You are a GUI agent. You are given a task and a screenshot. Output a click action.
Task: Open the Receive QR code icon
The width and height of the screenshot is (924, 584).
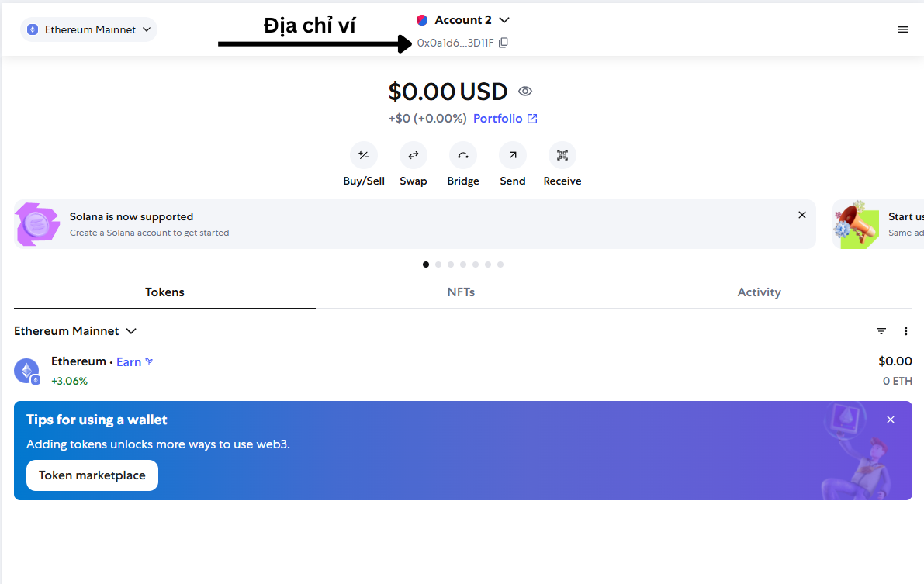(x=562, y=155)
